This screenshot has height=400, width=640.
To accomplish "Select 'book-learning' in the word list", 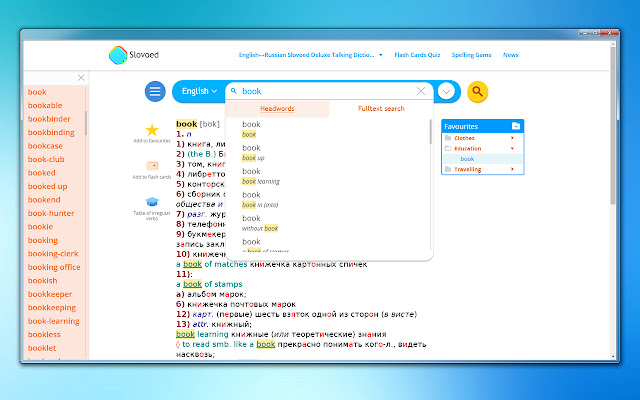I will pyautogui.click(x=53, y=321).
